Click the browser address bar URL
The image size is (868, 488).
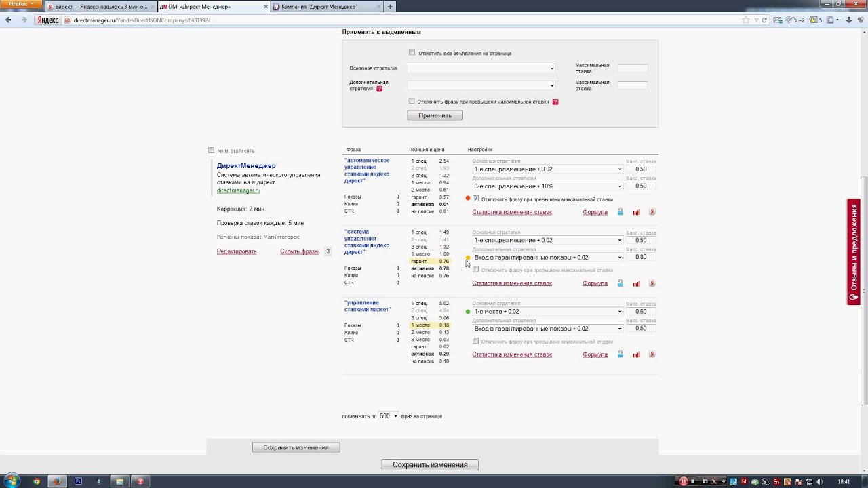point(142,20)
